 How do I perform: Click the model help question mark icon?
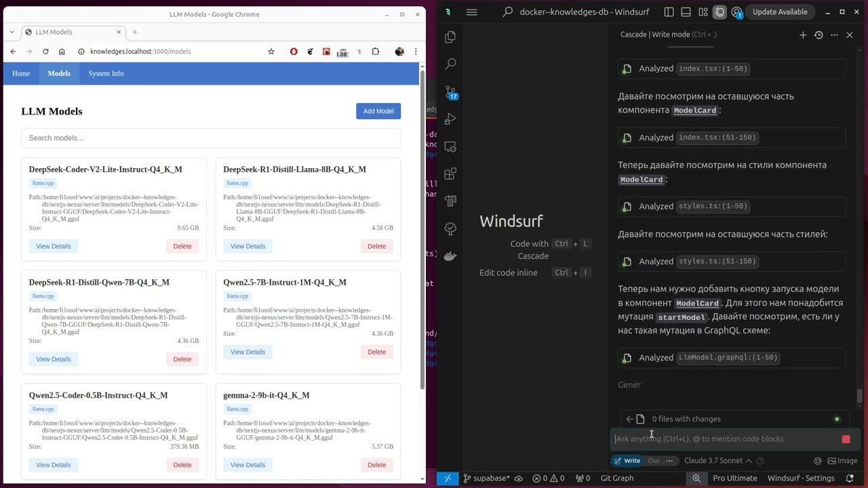pyautogui.click(x=760, y=461)
